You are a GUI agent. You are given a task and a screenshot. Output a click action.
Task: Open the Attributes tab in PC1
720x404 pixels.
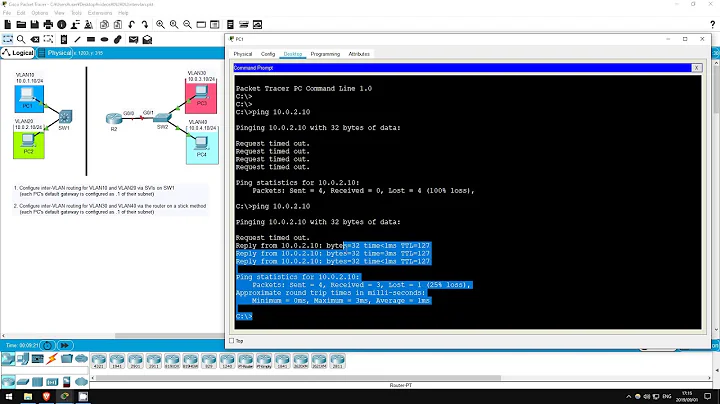click(x=359, y=54)
